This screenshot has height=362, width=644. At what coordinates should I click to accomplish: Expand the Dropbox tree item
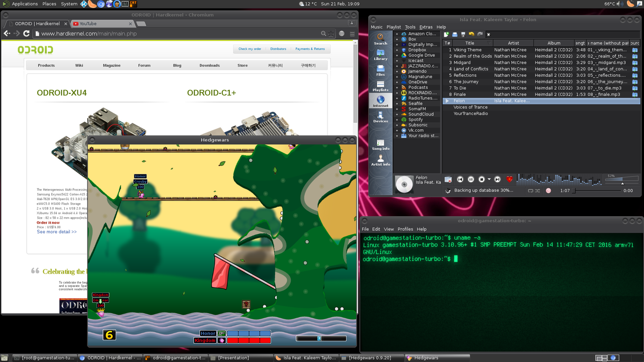coord(396,50)
